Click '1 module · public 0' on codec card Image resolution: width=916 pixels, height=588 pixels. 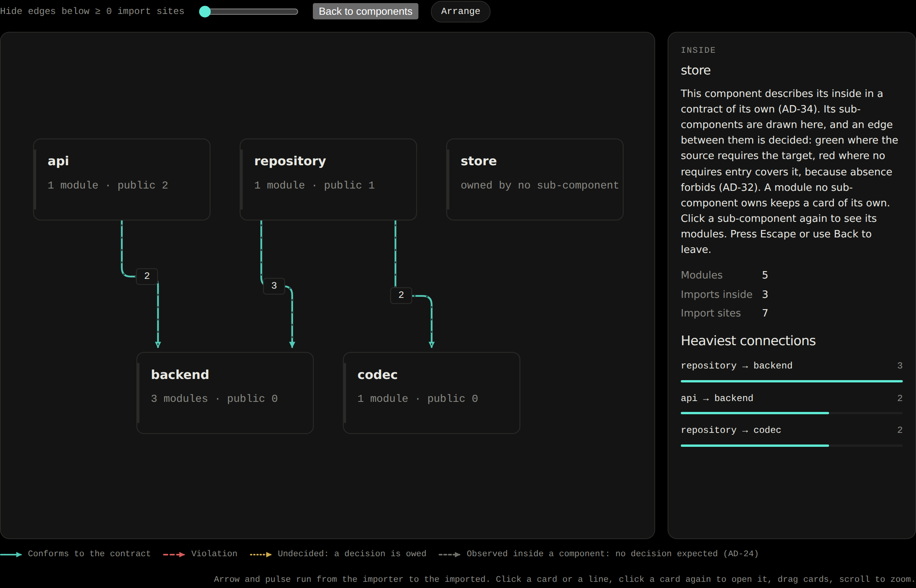[418, 399]
